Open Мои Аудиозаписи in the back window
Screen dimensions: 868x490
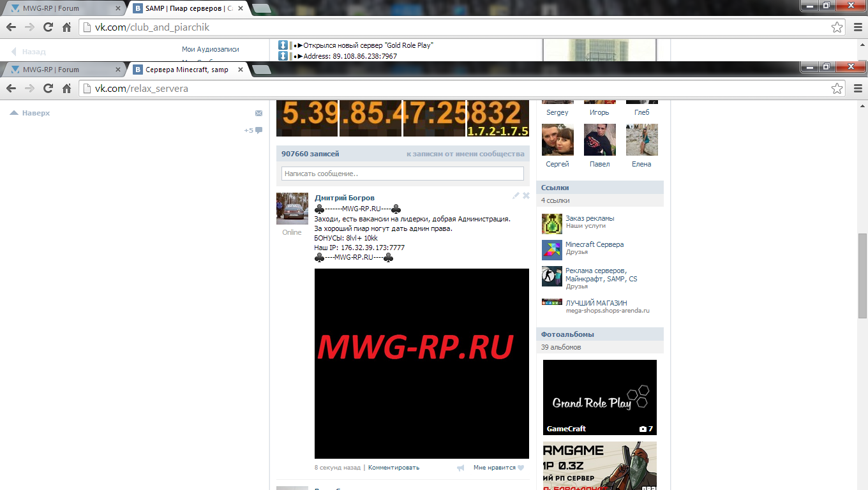tap(211, 49)
